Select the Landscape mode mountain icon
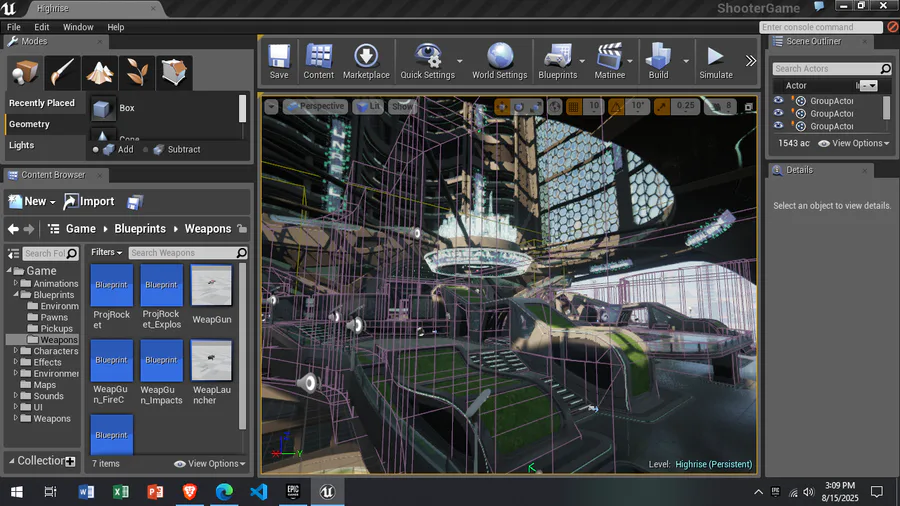 pyautogui.click(x=99, y=72)
